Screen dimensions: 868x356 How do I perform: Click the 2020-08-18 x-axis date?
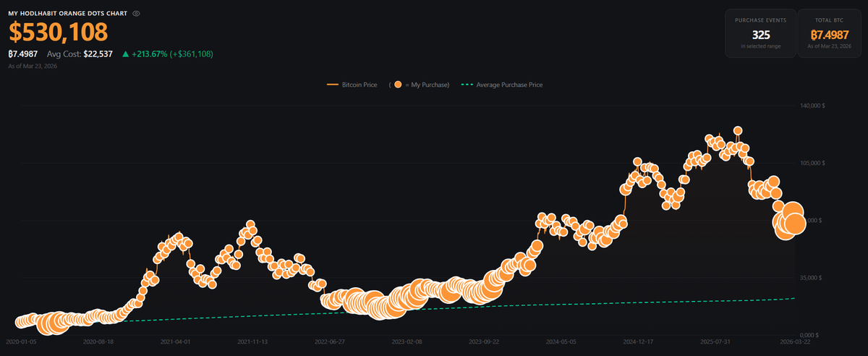(98, 340)
